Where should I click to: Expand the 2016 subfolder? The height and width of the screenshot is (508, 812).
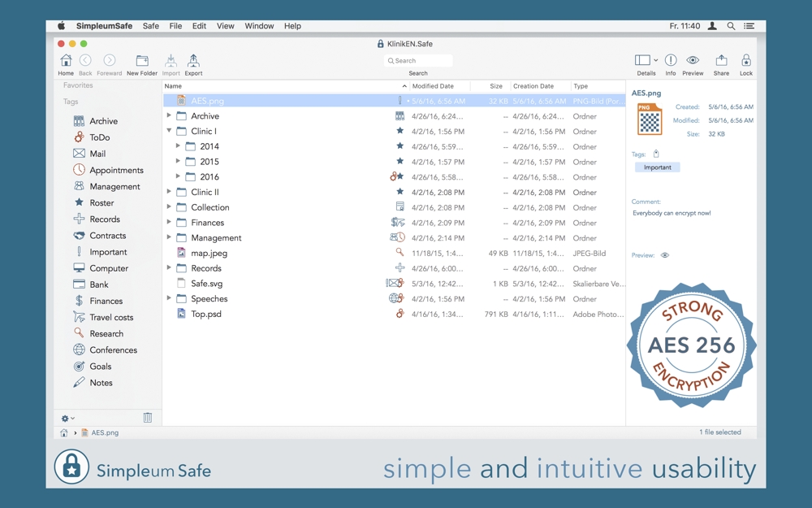[178, 176]
